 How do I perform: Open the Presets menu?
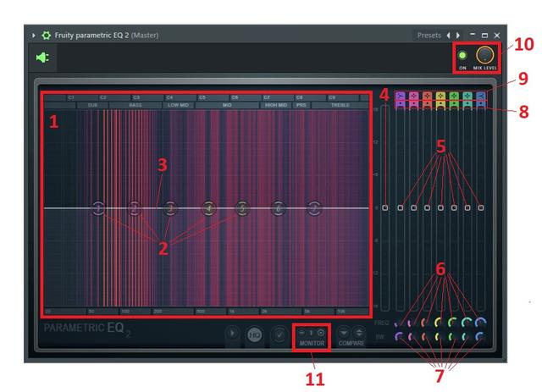click(429, 36)
